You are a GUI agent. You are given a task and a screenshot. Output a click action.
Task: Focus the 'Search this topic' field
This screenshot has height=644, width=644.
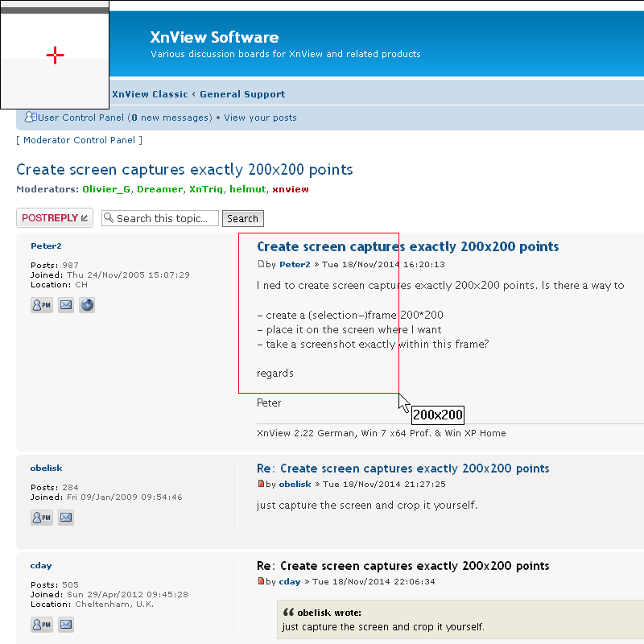(x=160, y=218)
